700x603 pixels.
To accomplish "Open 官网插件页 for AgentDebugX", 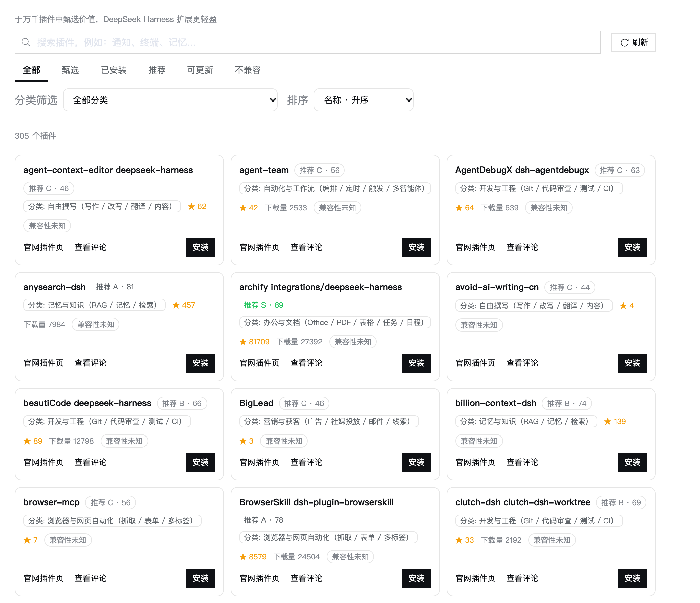I will click(x=475, y=247).
